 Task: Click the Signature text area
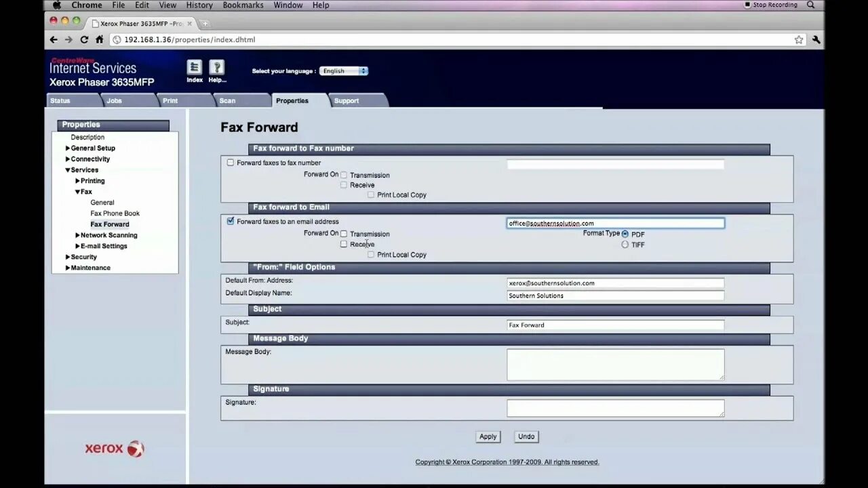pos(616,408)
